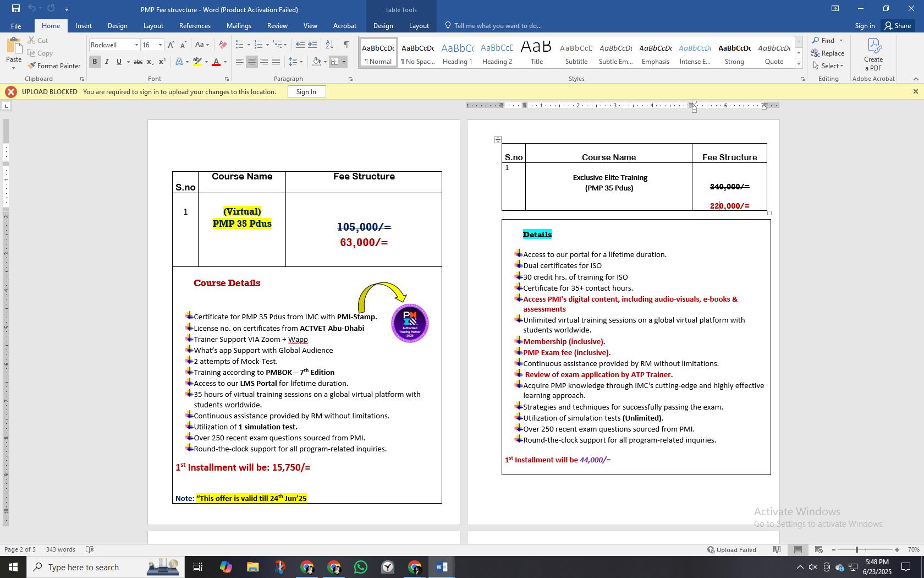Open Word count 343 words
The width and height of the screenshot is (924, 578).
coord(61,549)
